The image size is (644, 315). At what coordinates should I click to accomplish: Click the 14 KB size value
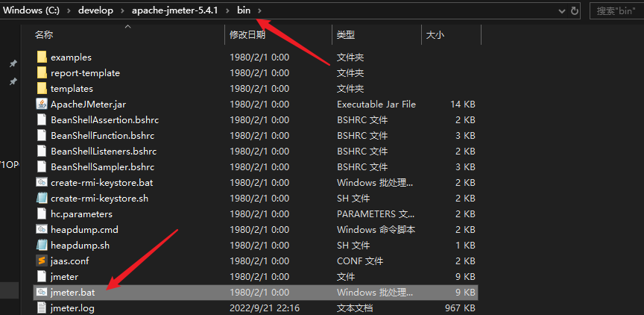coord(463,105)
